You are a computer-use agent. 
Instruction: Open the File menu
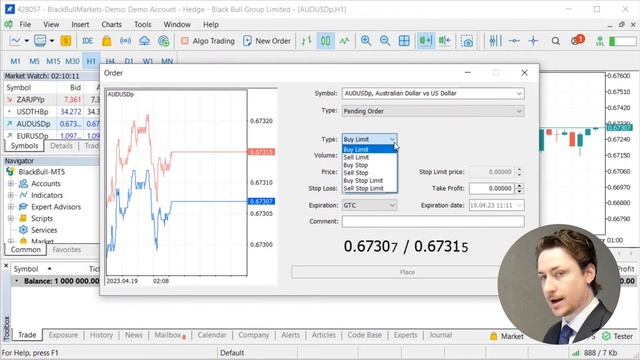tap(25, 24)
